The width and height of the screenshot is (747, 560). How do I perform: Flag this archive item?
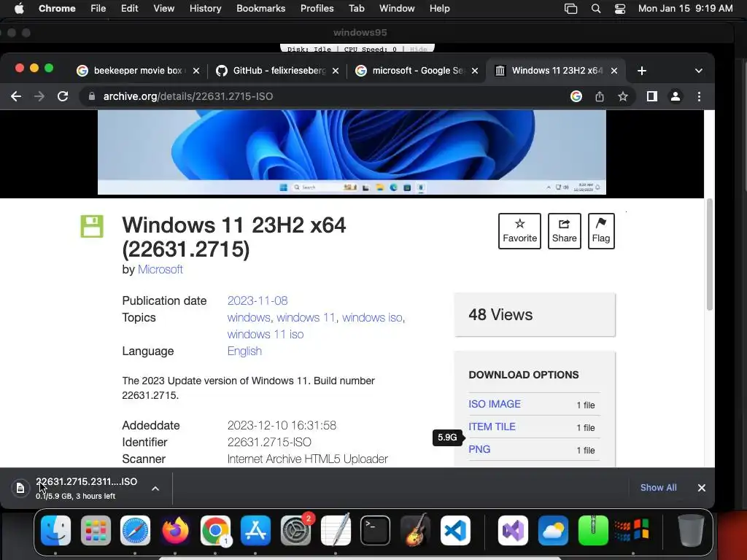point(601,231)
